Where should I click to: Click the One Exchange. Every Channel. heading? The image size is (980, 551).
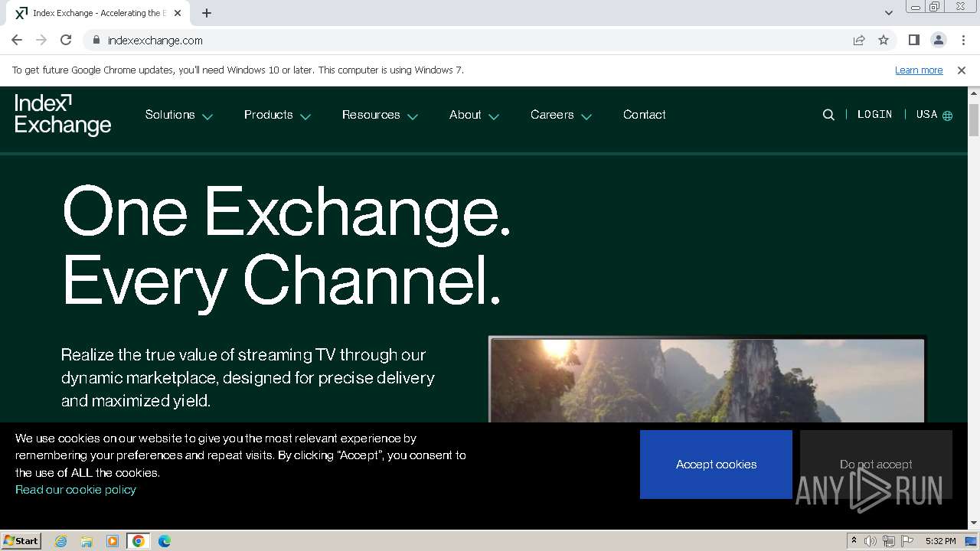(x=287, y=246)
